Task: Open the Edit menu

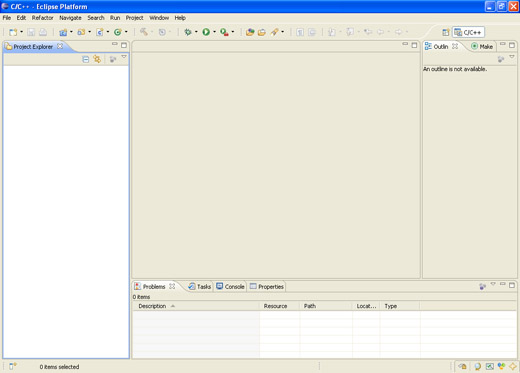Action: click(21, 18)
